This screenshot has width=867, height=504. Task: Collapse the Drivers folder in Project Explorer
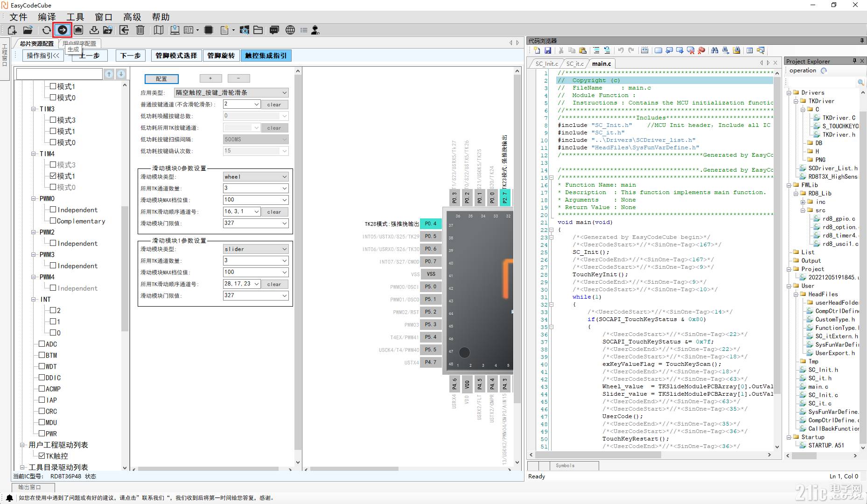[x=789, y=92]
